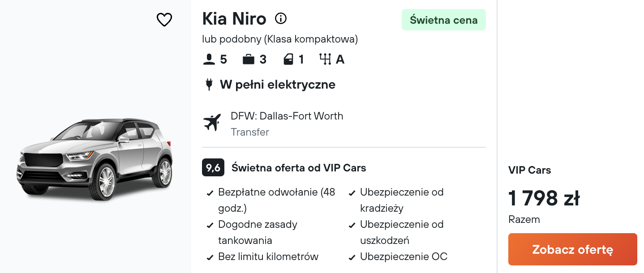
Task: Click the airplane pickup location icon
Action: point(212,123)
